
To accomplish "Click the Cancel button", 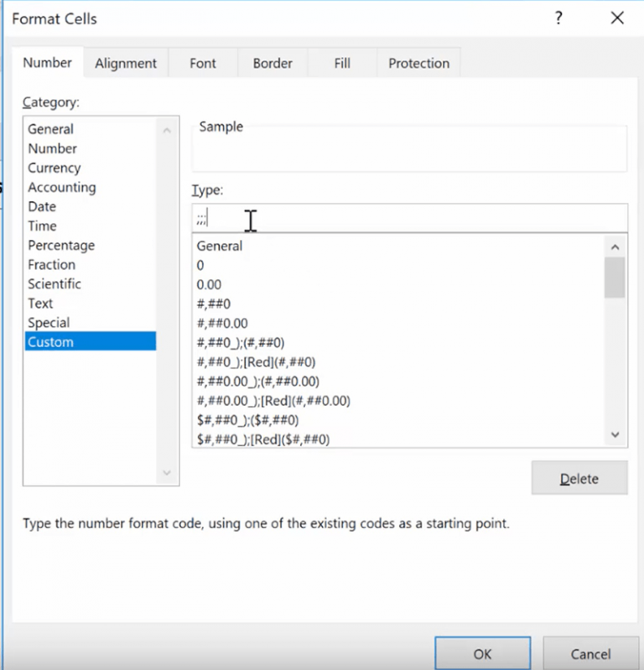I will [x=590, y=653].
